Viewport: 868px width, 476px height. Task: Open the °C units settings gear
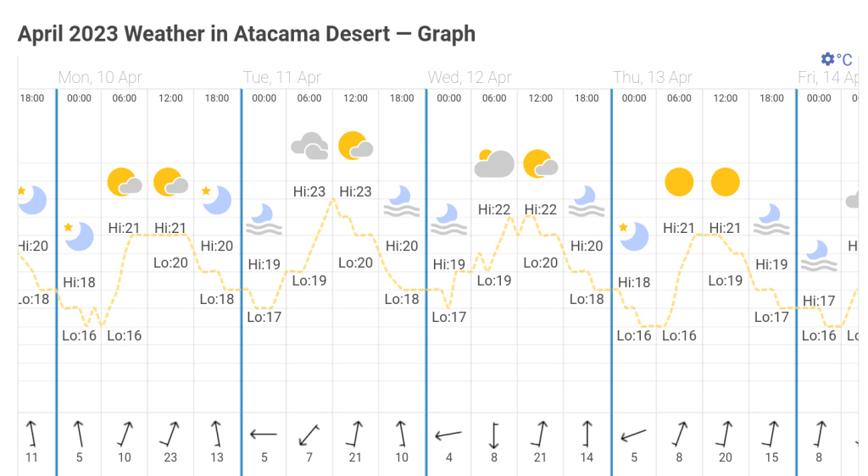pos(828,59)
